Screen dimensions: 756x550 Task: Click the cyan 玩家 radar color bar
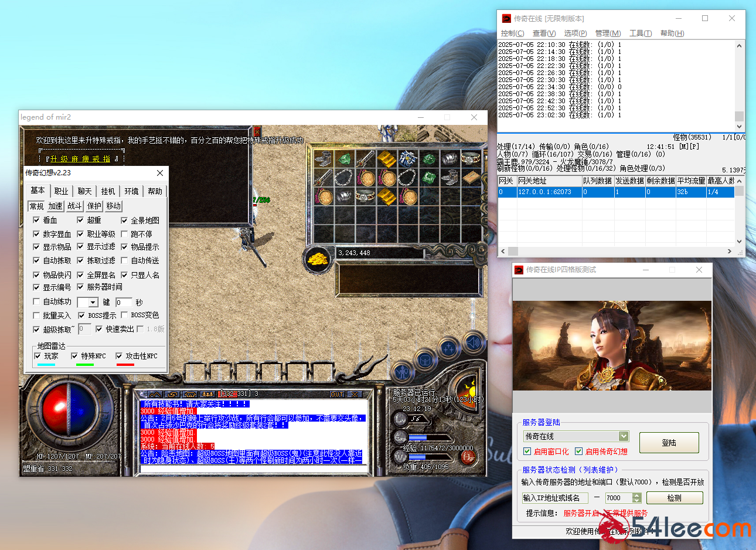coord(46,365)
